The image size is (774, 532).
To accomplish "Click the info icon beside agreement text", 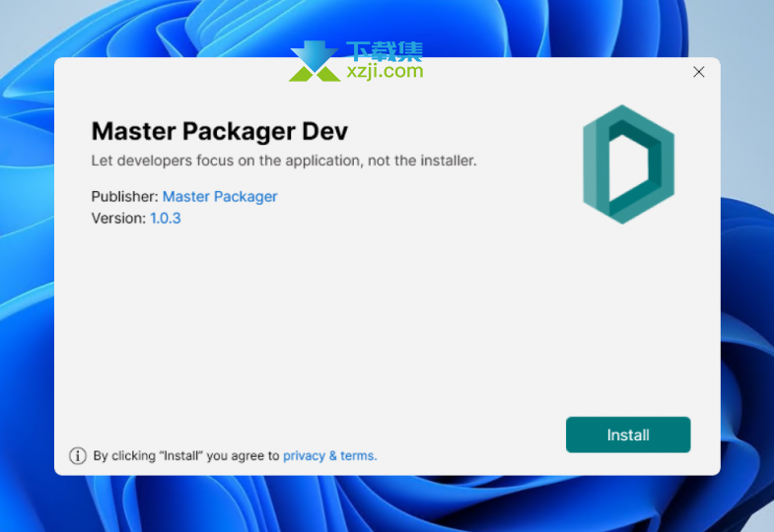I will (x=78, y=455).
